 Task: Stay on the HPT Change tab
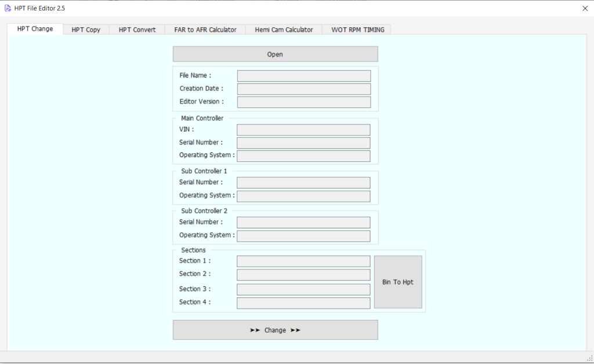click(35, 28)
